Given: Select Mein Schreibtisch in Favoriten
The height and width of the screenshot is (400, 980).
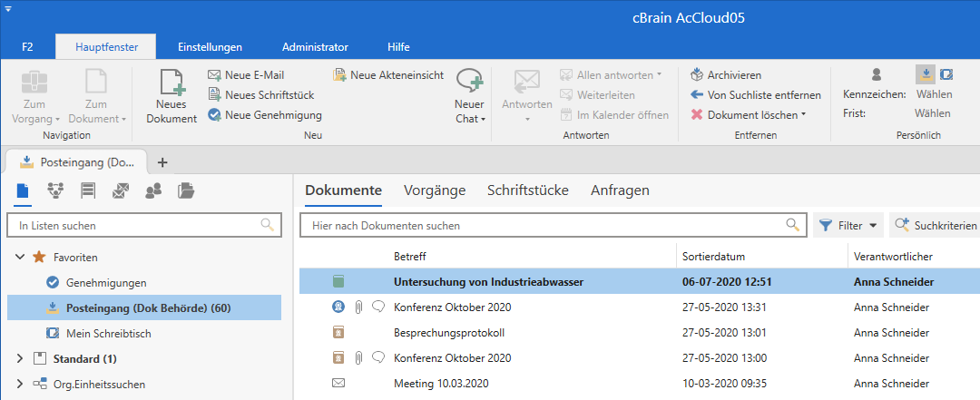Looking at the screenshot, I should pyautogui.click(x=108, y=334).
